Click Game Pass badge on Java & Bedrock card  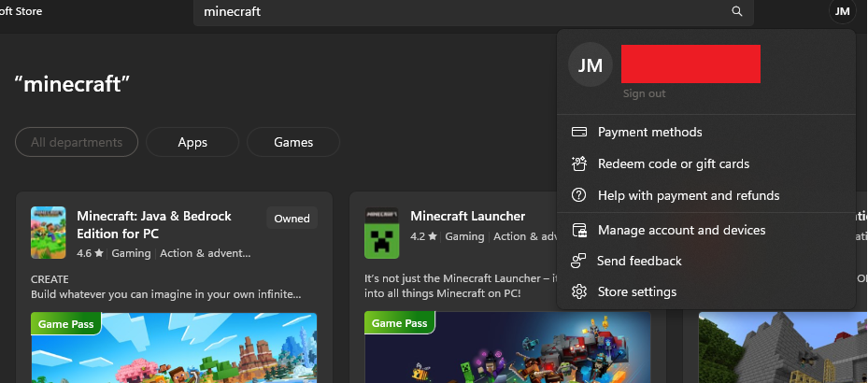point(66,324)
